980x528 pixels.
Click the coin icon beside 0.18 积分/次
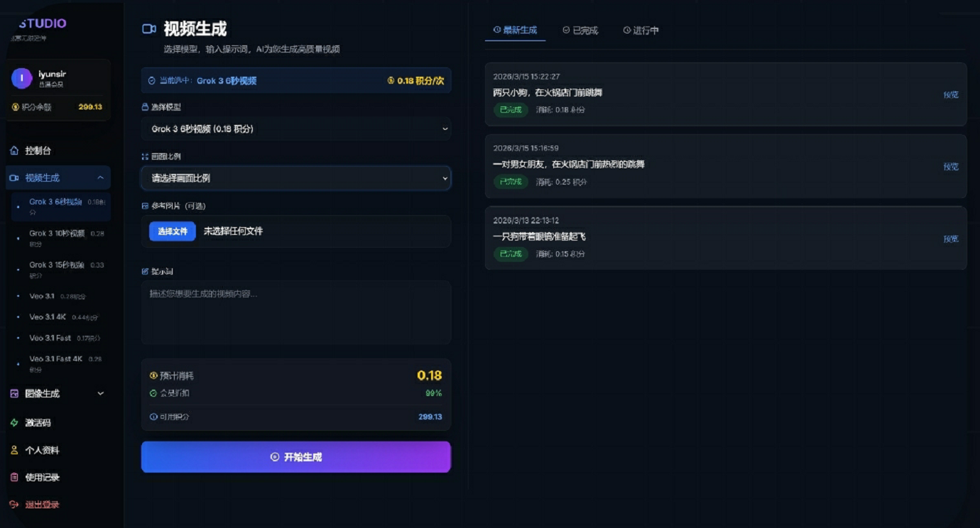[x=391, y=81]
